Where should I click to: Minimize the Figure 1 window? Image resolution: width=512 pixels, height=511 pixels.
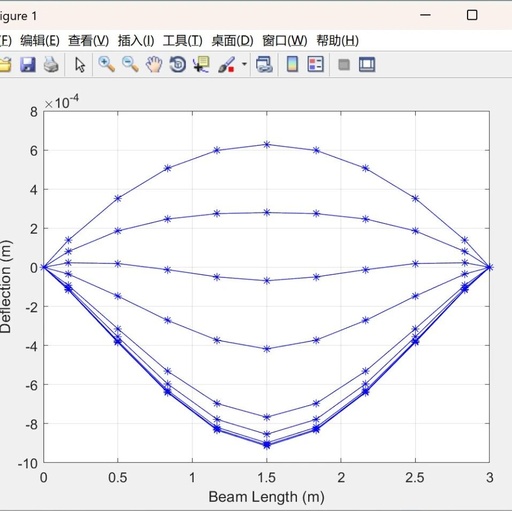(x=425, y=15)
